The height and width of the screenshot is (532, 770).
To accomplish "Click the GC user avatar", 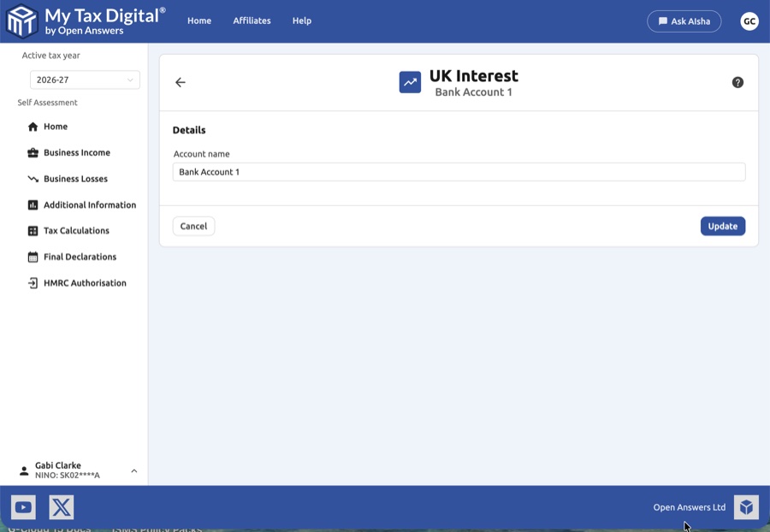I will click(x=749, y=21).
